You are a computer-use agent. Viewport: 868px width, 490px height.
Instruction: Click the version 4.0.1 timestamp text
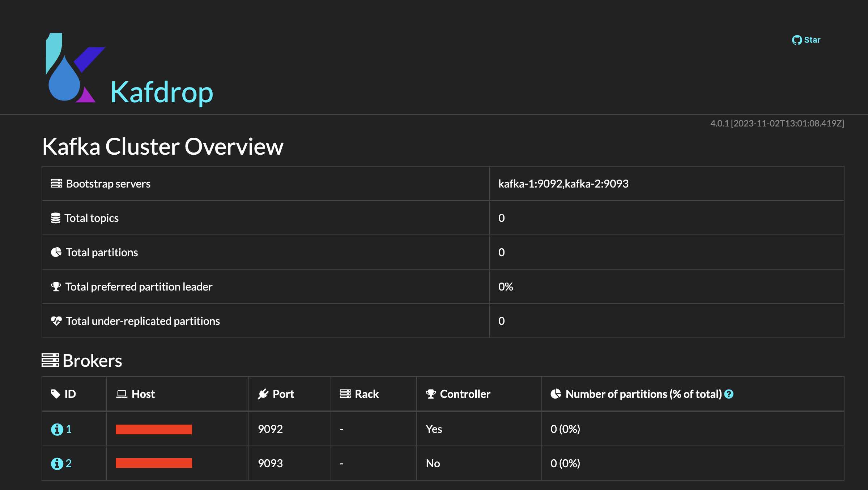point(777,124)
